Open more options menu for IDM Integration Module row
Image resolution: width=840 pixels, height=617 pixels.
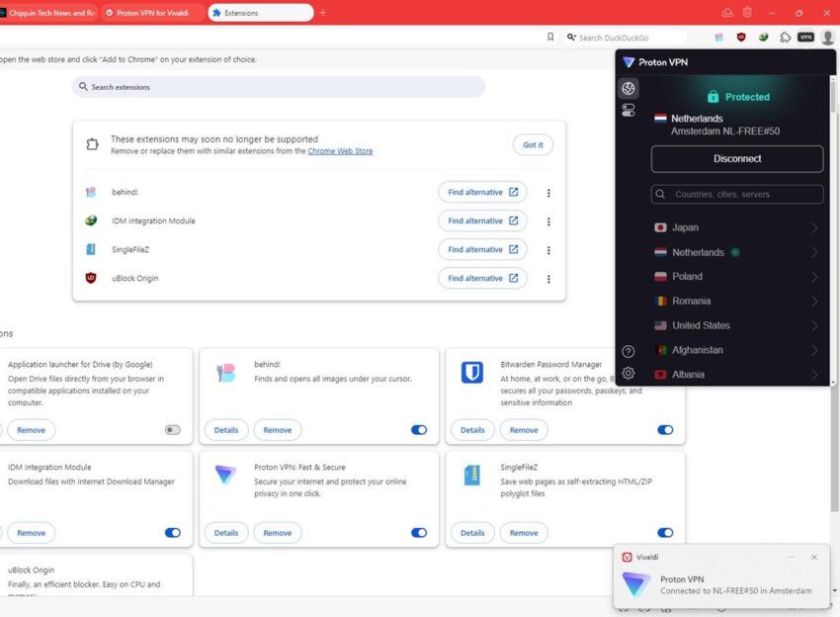click(548, 221)
